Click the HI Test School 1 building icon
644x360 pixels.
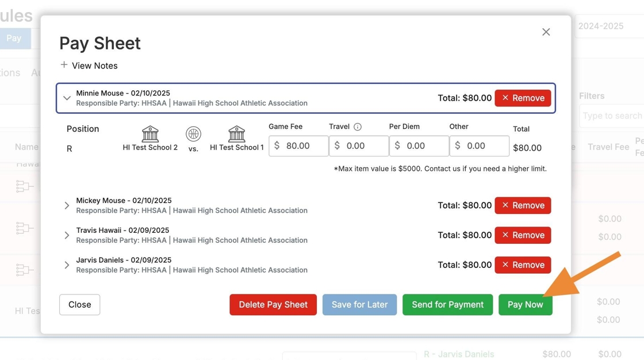click(236, 134)
